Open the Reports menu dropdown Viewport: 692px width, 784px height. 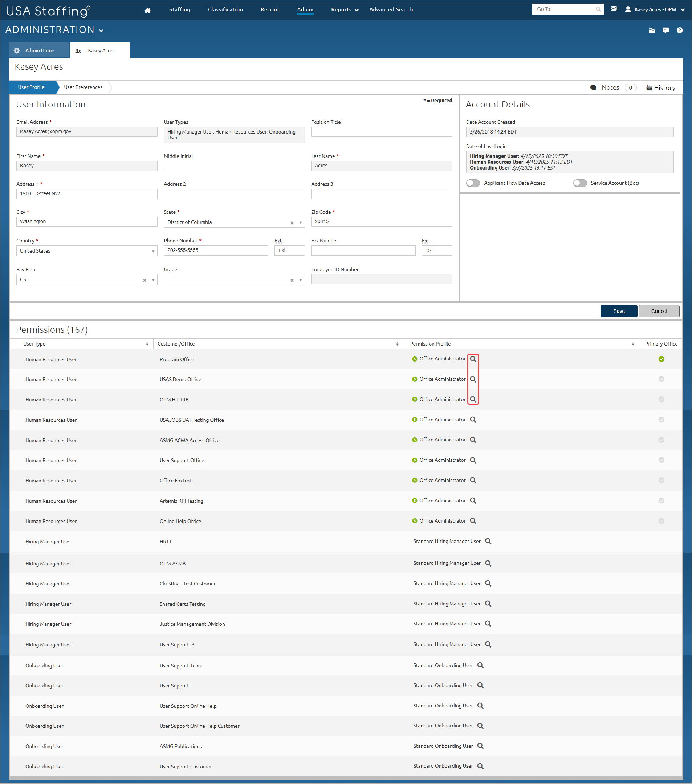pyautogui.click(x=345, y=9)
